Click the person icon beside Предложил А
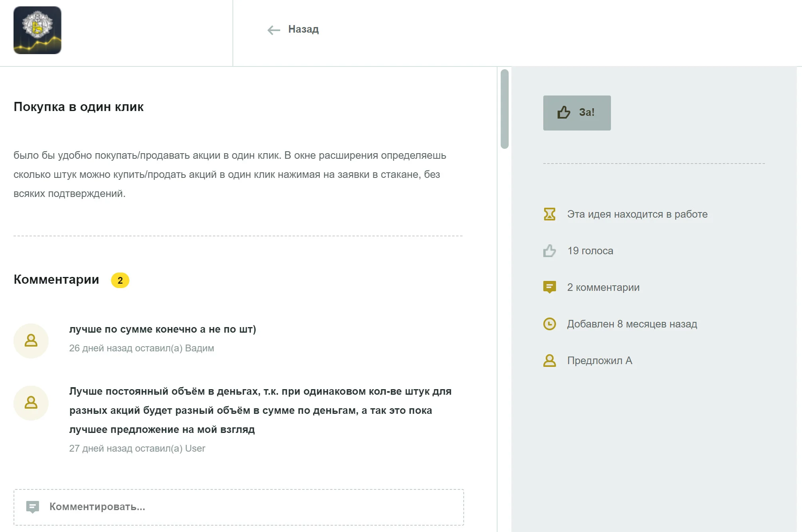Image resolution: width=802 pixels, height=532 pixels. coord(549,361)
